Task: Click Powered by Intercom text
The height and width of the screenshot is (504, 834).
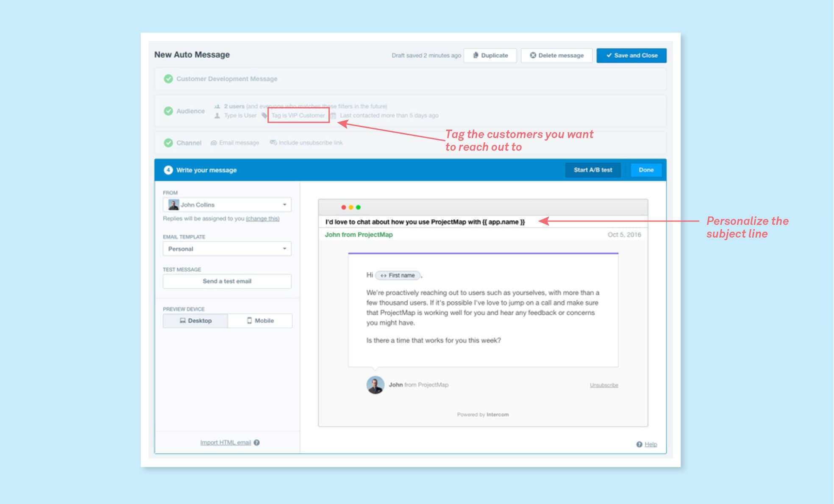Action: (483, 415)
